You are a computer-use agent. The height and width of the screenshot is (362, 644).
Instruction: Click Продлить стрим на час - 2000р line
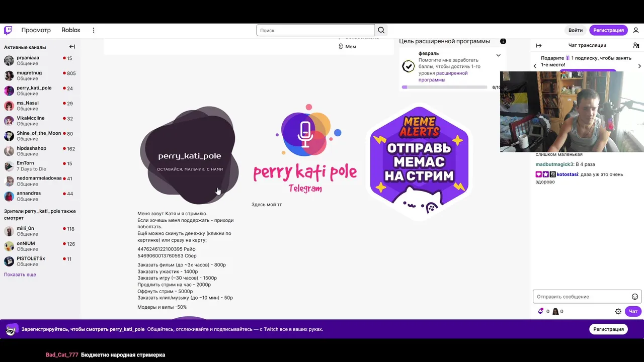pyautogui.click(x=174, y=285)
